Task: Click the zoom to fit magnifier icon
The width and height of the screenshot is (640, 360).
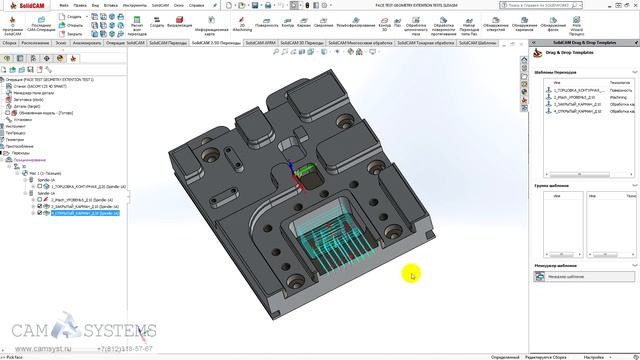Action: [276, 52]
